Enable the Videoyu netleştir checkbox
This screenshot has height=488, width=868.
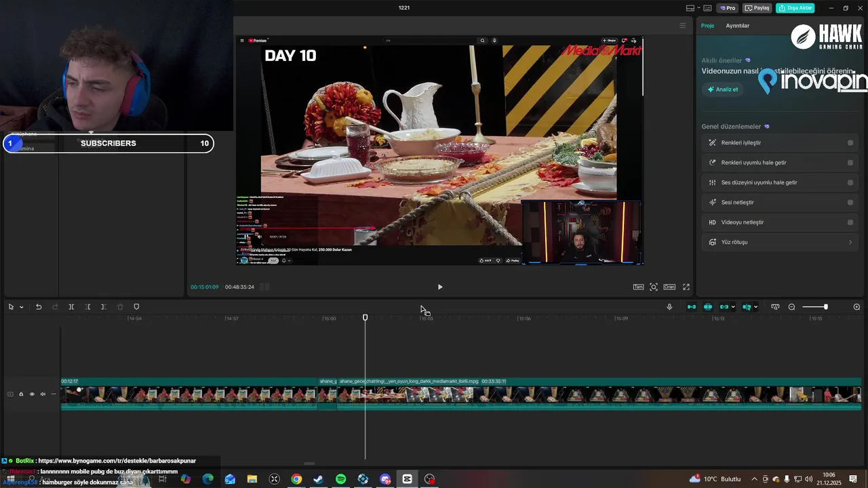coord(850,222)
